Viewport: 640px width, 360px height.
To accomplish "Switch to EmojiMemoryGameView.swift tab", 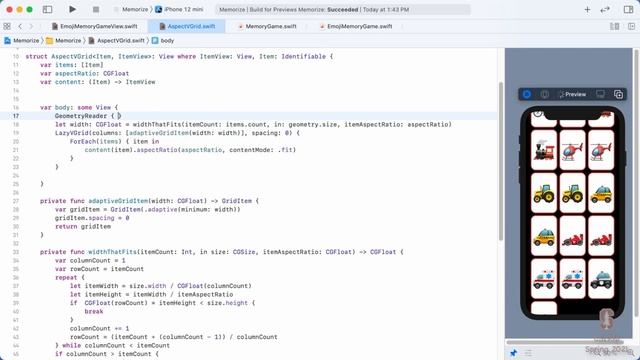I will point(95,26).
